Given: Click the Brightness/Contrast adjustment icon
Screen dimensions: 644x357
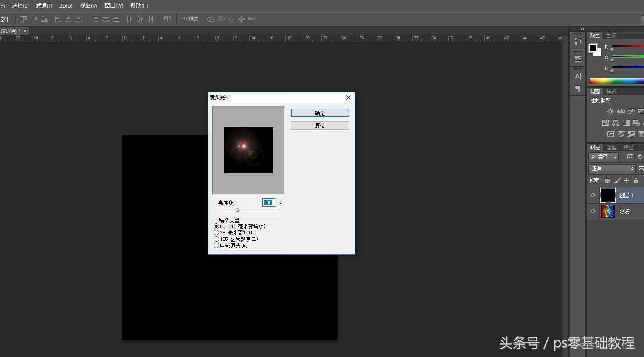Looking at the screenshot, I should point(610,112).
